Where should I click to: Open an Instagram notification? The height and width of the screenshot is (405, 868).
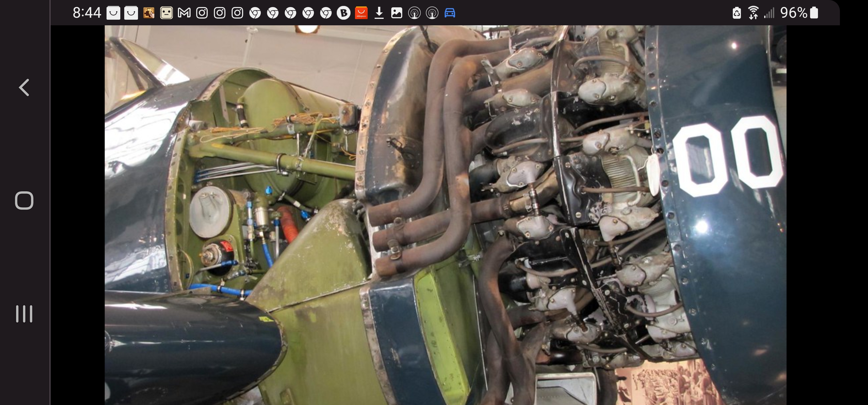(x=202, y=13)
